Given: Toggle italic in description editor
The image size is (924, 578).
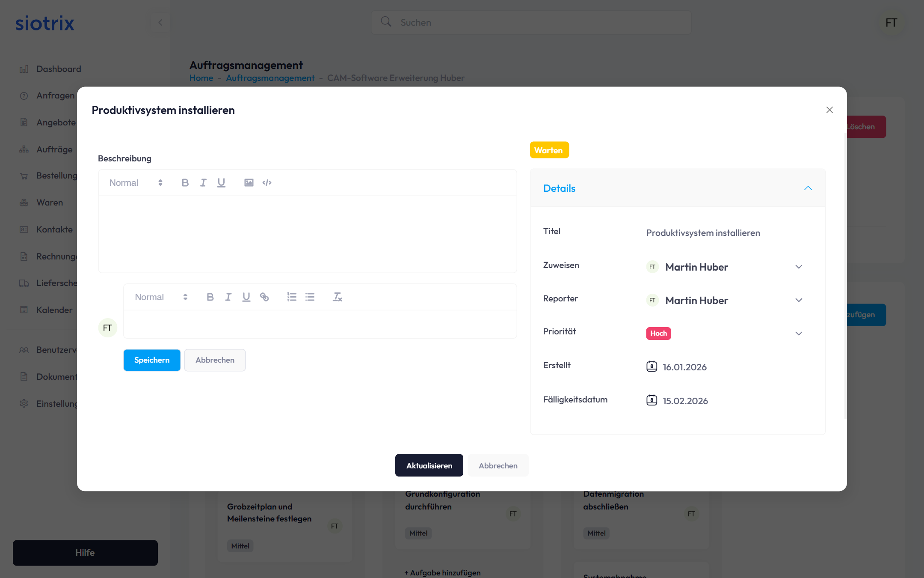Looking at the screenshot, I should [203, 183].
